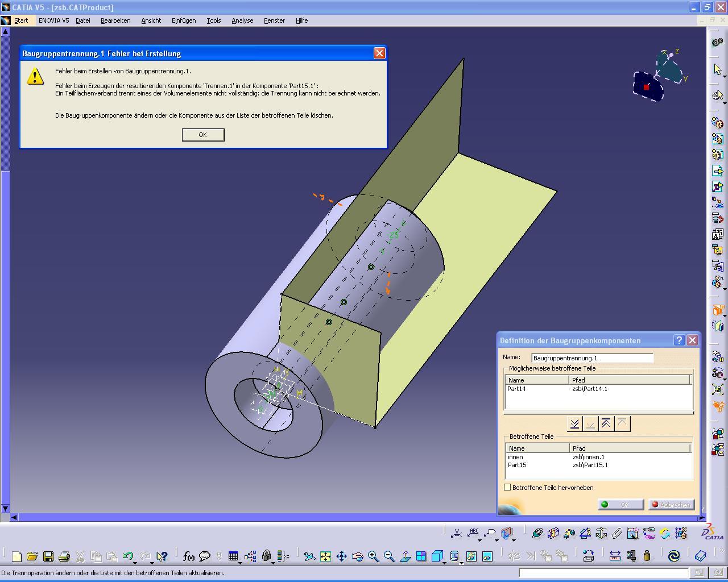Click the Normal View icon
The height and width of the screenshot is (582, 728).
[x=405, y=556]
